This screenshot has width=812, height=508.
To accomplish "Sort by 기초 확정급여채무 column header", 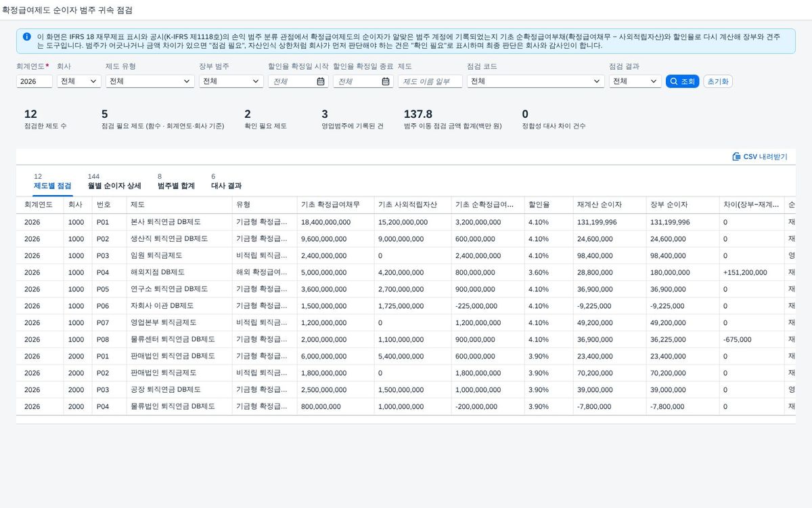I will click(335, 205).
